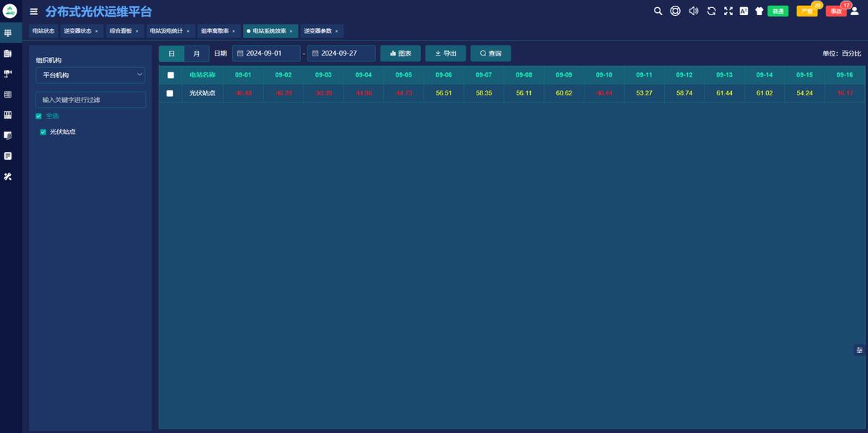The height and width of the screenshot is (433, 868).
Task: Open the camera monitor sidebar icon
Action: click(8, 74)
